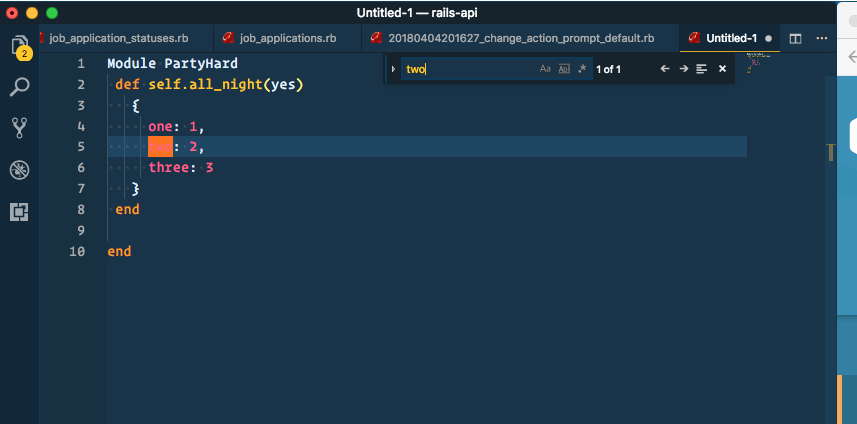Click the closing brace on line 7
The width and height of the screenshot is (857, 424).
click(x=136, y=189)
